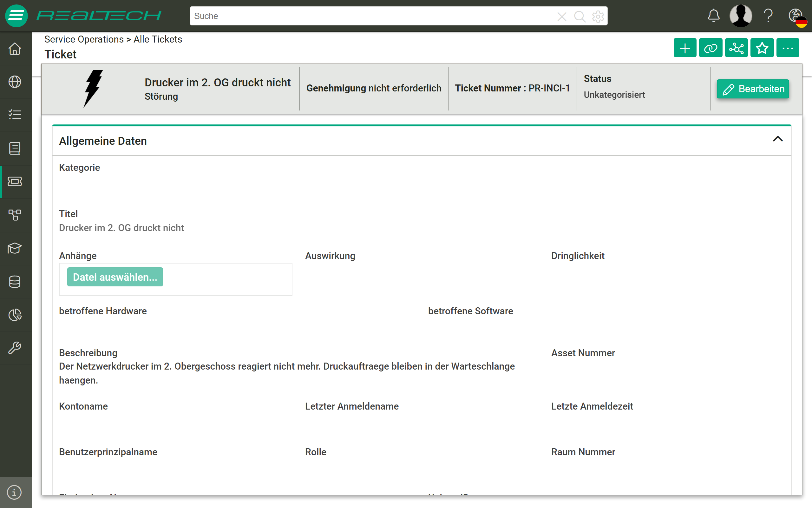
Task: Open the hierarchy sidebar icon
Action: [x=15, y=215]
